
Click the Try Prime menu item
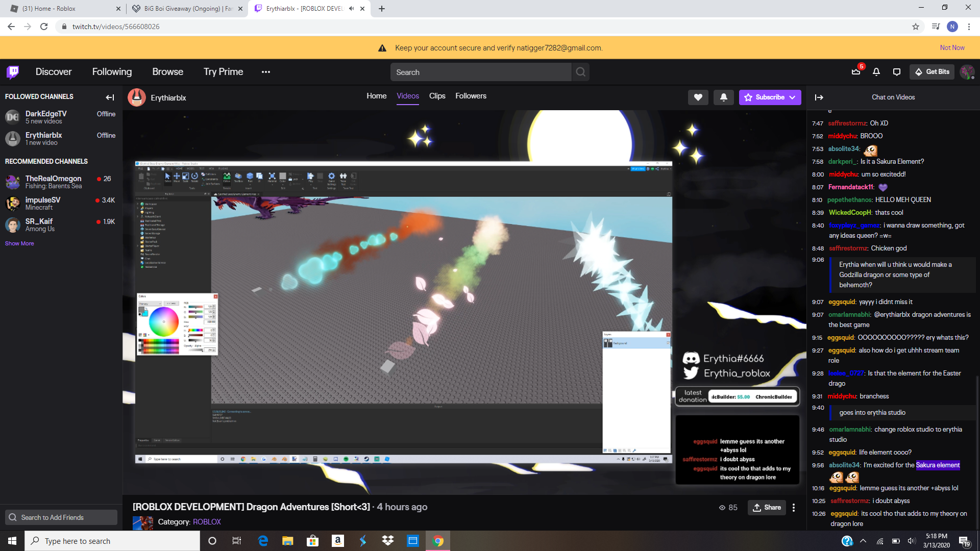point(223,71)
